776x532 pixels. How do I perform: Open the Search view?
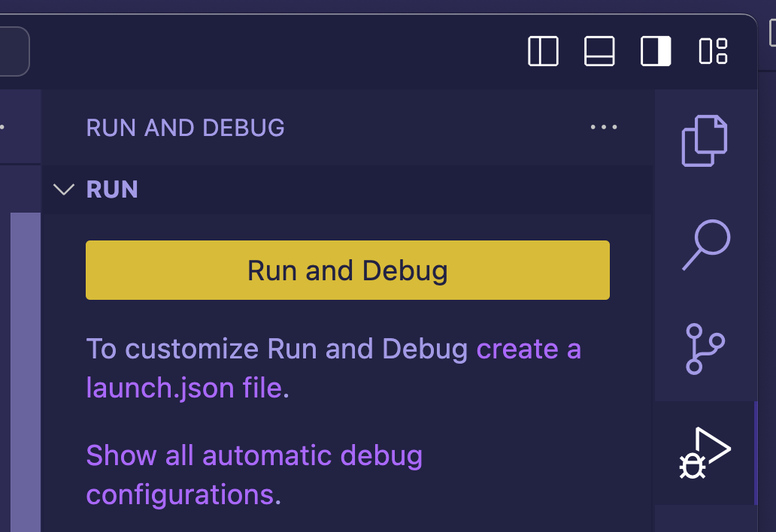[705, 243]
